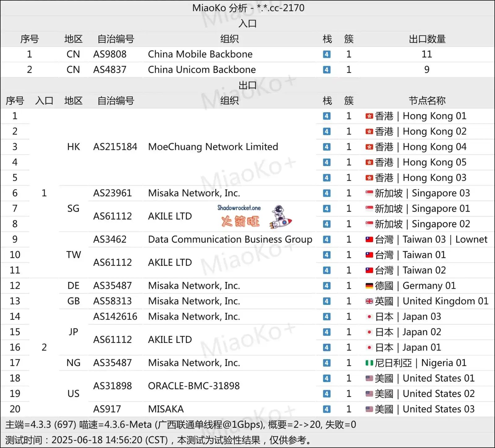Click the German flag icon beside Germany 01
495x448 pixels.
(369, 286)
